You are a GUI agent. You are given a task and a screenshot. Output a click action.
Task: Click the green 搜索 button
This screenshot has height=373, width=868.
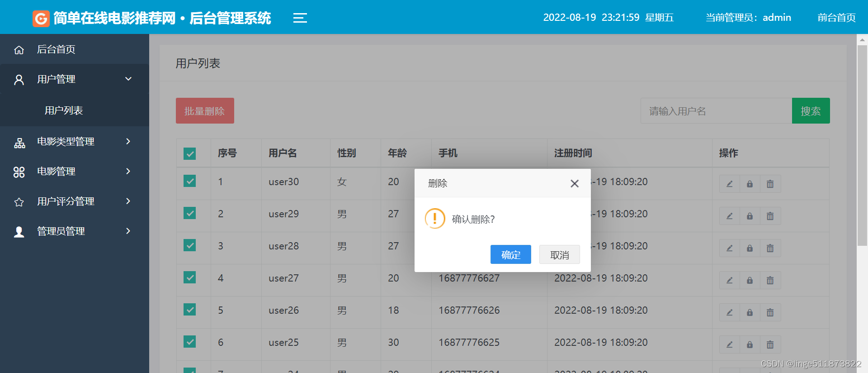pos(811,111)
